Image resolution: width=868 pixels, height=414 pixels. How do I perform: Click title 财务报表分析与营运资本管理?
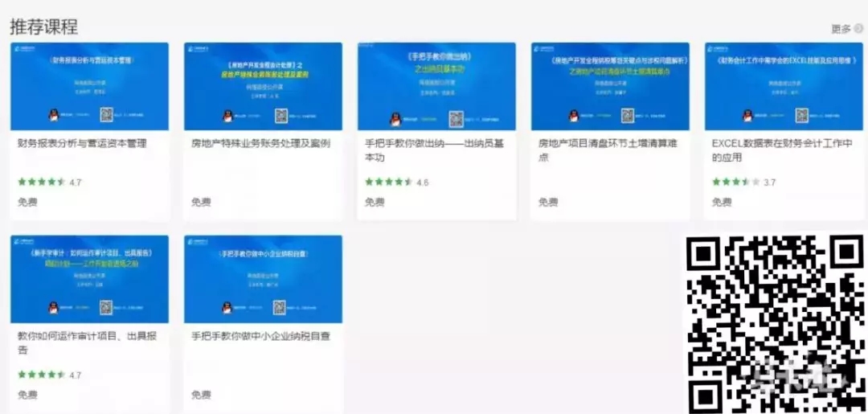click(82, 143)
